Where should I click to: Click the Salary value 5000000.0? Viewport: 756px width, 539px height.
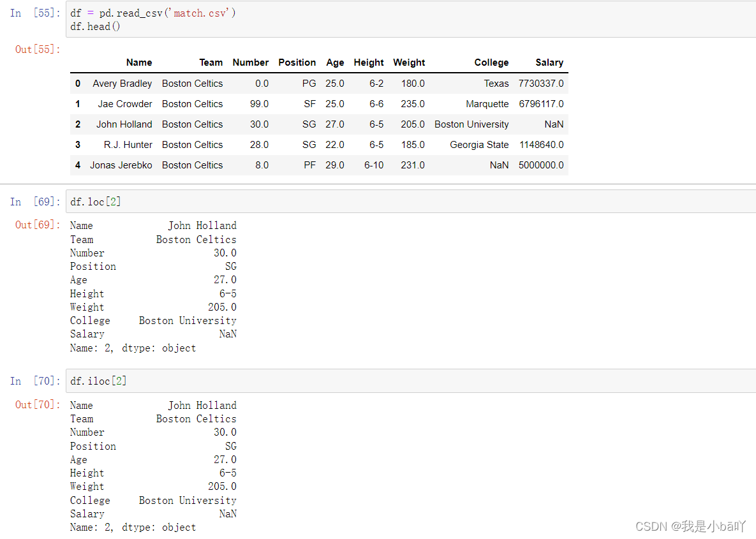541,165
